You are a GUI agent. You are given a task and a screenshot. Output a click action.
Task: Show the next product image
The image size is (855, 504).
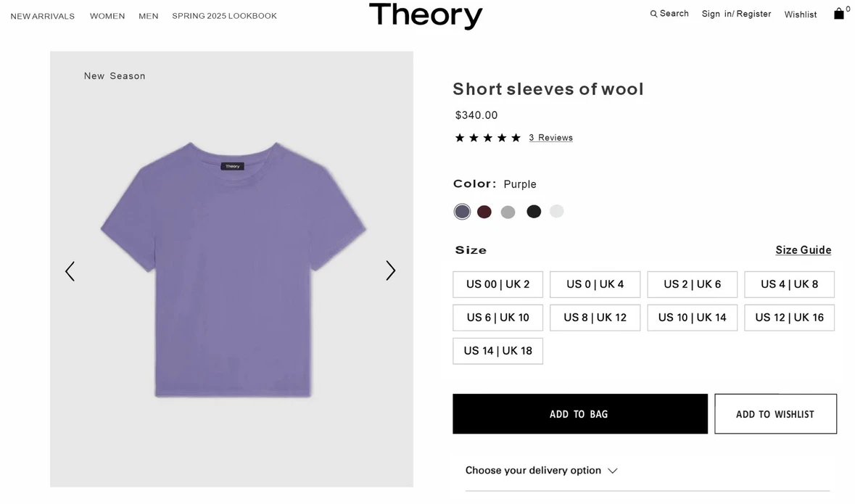click(390, 270)
